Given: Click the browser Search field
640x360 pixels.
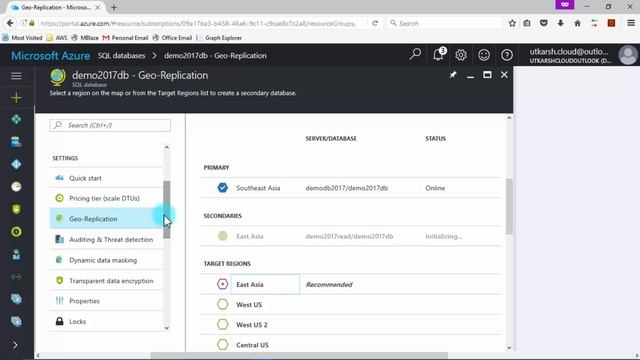Looking at the screenshot, I should (444, 23).
